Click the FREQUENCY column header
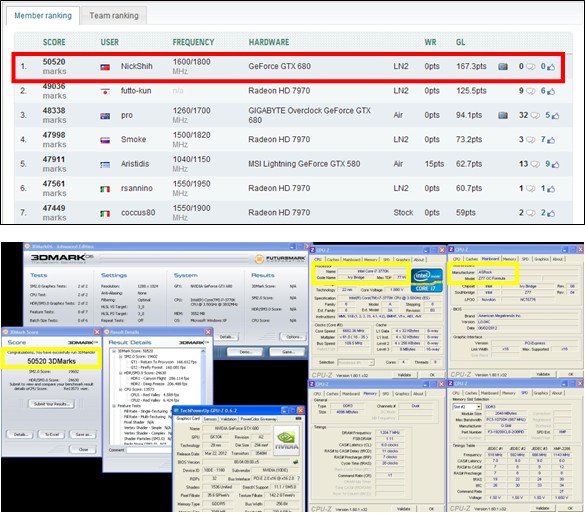This screenshot has height=514, width=585. tap(193, 42)
